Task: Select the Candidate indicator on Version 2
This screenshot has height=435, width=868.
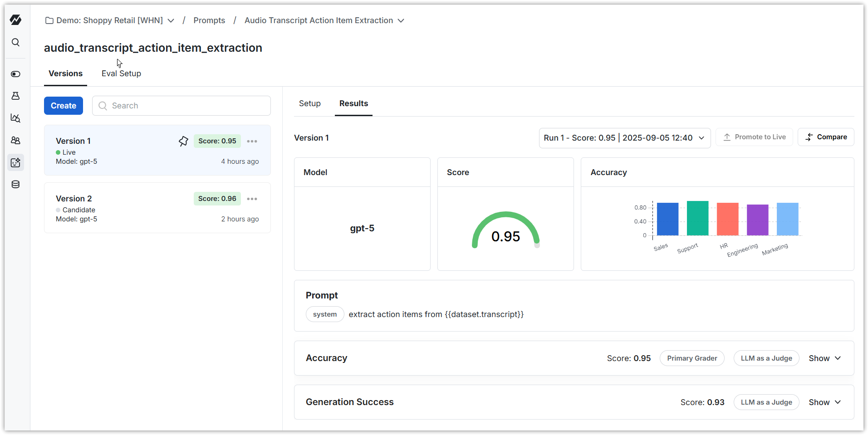Action: pyautogui.click(x=58, y=210)
